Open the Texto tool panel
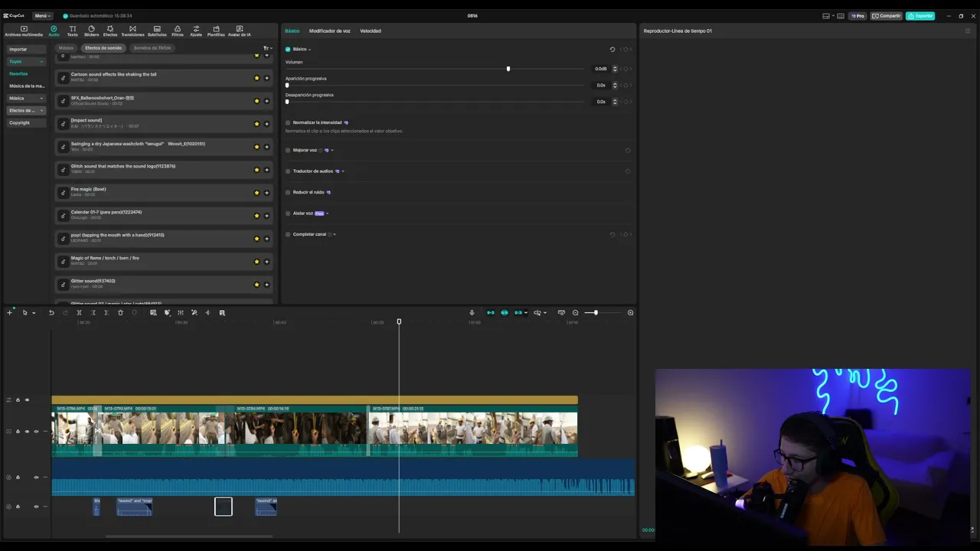The width and height of the screenshot is (980, 551). 73,31
